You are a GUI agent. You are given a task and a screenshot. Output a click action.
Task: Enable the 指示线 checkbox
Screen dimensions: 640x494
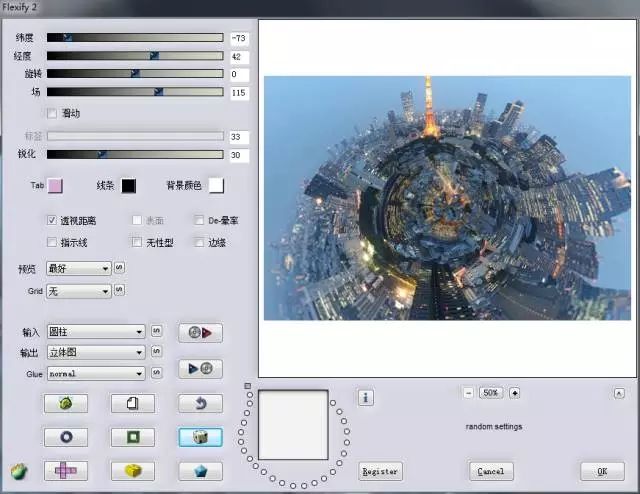point(52,242)
